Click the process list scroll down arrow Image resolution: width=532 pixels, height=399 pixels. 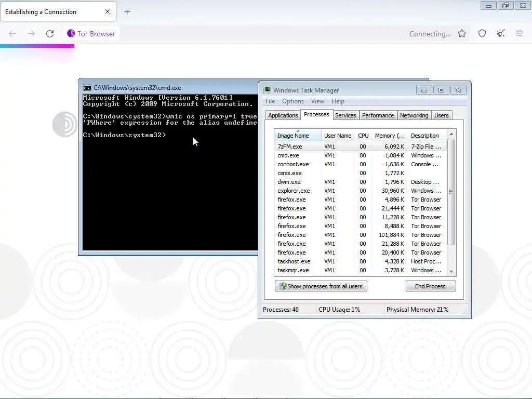tap(451, 271)
